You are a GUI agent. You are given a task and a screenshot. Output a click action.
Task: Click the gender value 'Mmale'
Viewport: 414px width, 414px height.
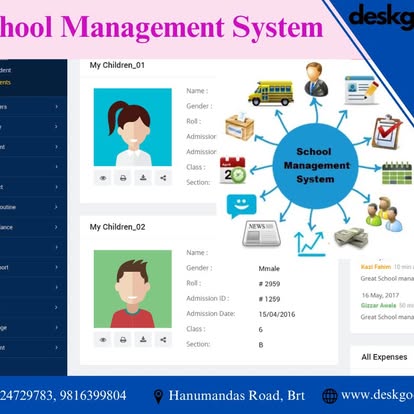coord(269,269)
